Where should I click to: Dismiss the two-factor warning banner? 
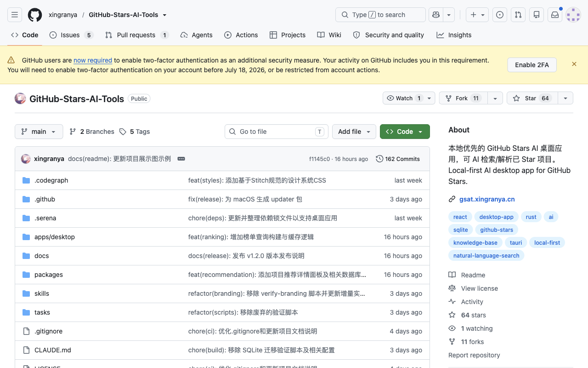click(x=574, y=64)
